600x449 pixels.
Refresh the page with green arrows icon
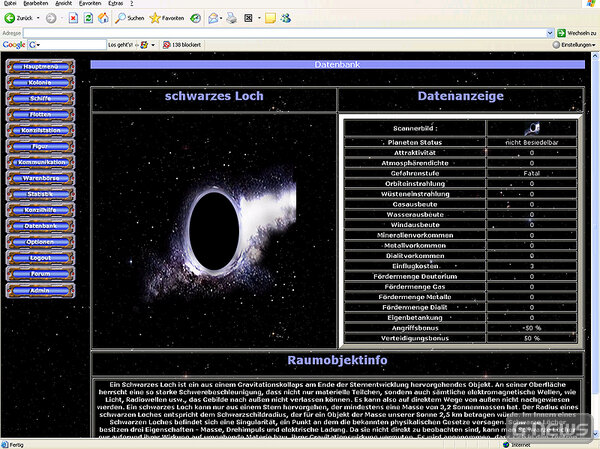88,18
